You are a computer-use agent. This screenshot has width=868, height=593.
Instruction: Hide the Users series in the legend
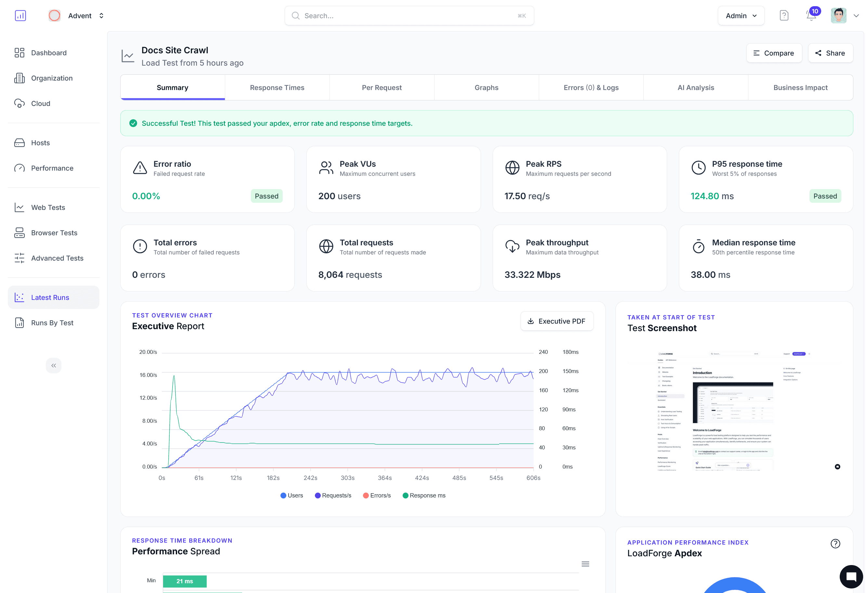(x=292, y=495)
